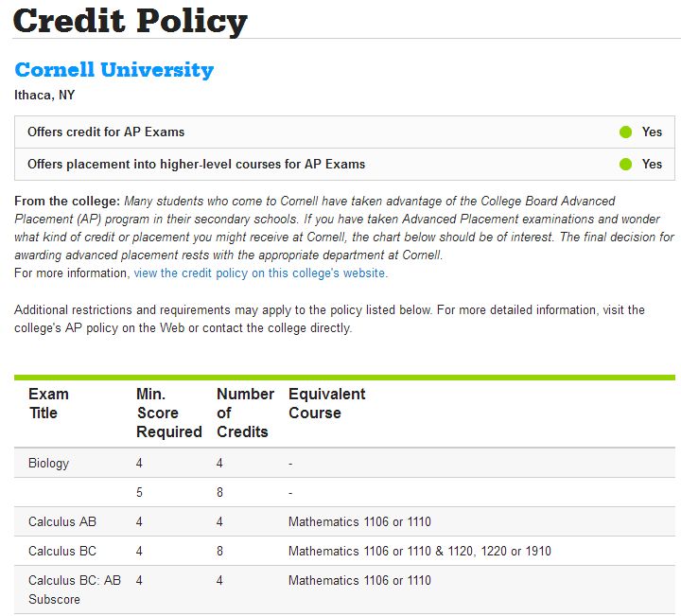
Task: Click the 8 credits value in Calculus BC row
Action: coord(220,551)
